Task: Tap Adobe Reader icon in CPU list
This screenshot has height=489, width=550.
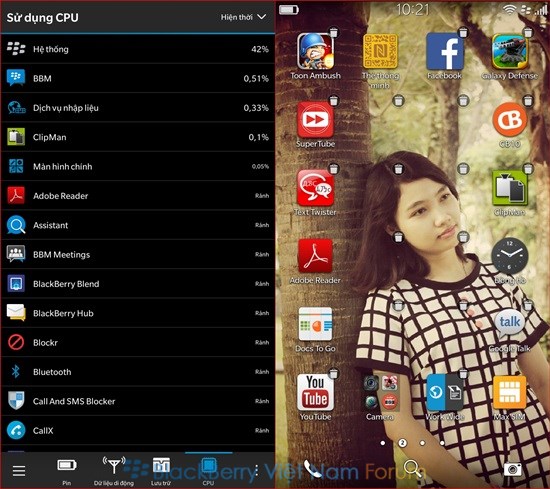Action: click(x=16, y=196)
